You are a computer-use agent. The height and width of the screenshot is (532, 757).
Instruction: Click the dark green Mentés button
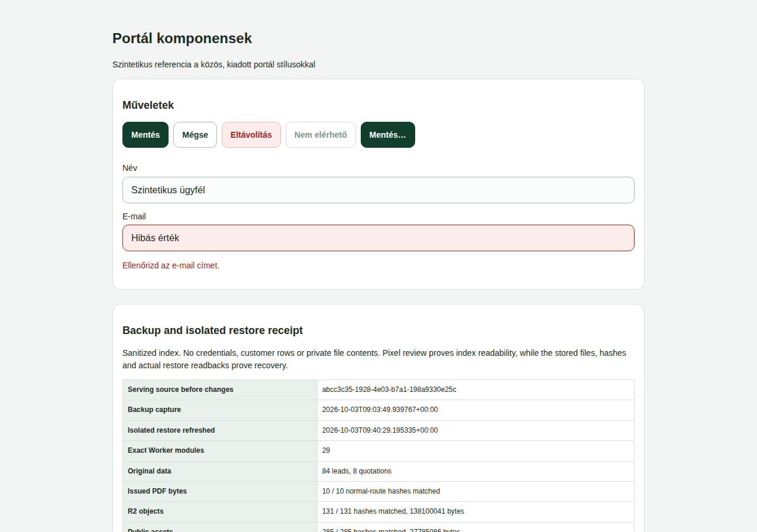[x=145, y=135]
